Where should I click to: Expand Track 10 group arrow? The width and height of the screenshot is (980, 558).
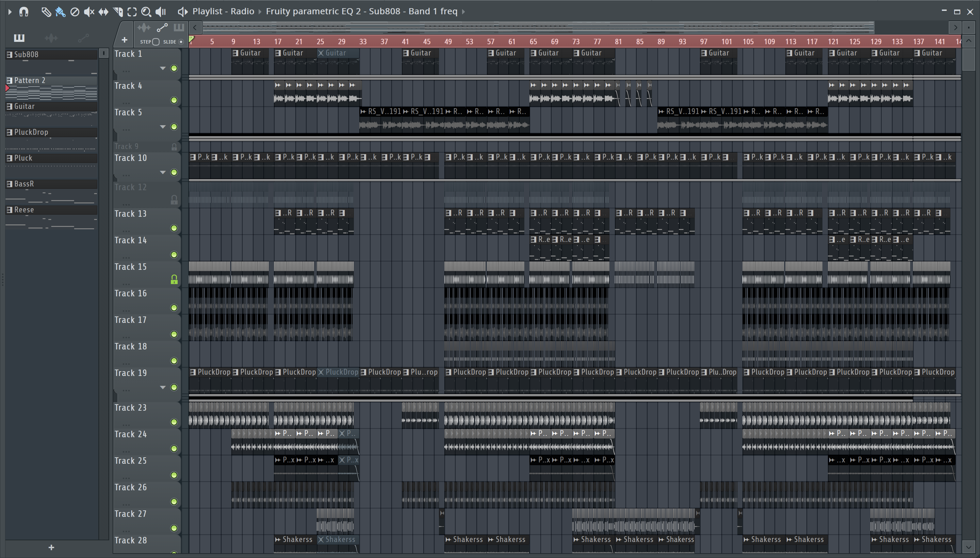pyautogui.click(x=163, y=172)
